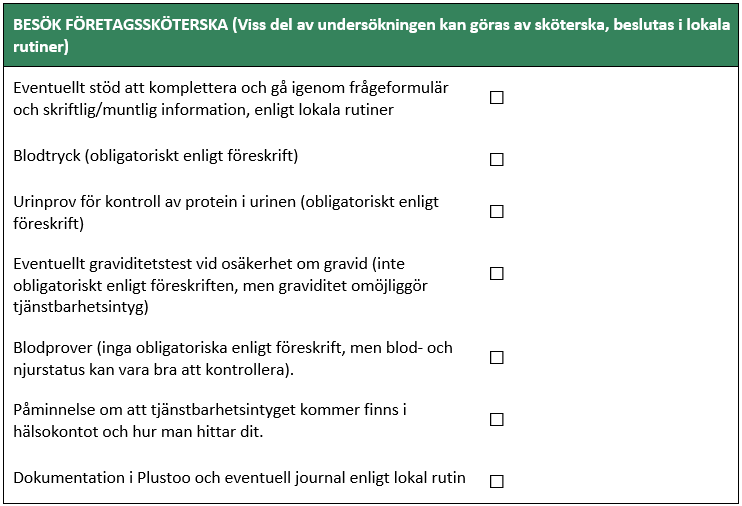Click the Blodprover inga obligatoriska text

[x=233, y=358]
